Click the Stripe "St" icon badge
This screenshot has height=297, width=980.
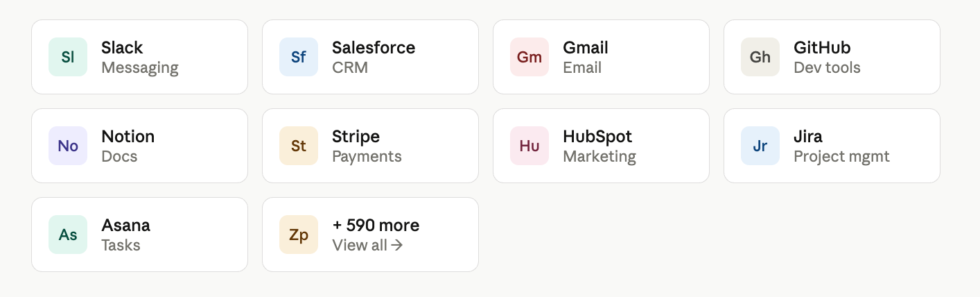299,146
